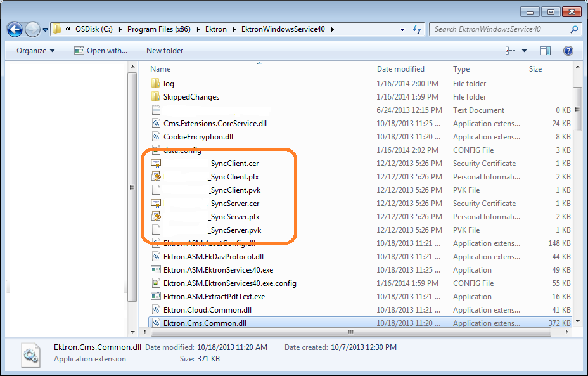
Task: Click Open with... in the toolbar
Action: click(101, 51)
